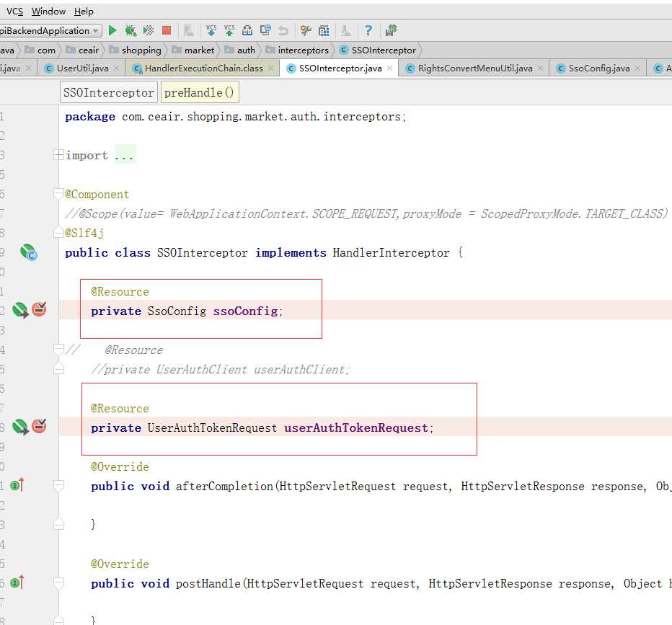Run with coverage icon
The height and width of the screenshot is (625, 672).
[x=149, y=30]
